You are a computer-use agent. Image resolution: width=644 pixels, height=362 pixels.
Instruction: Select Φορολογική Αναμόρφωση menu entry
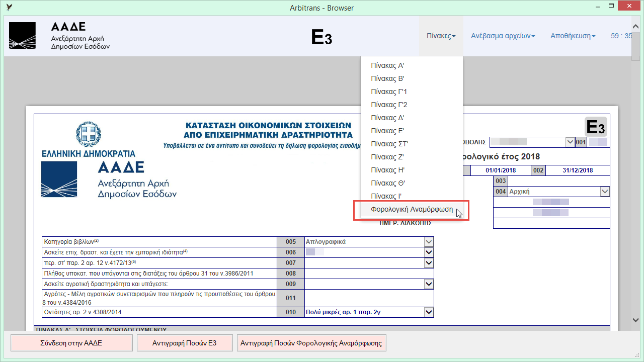pos(412,210)
